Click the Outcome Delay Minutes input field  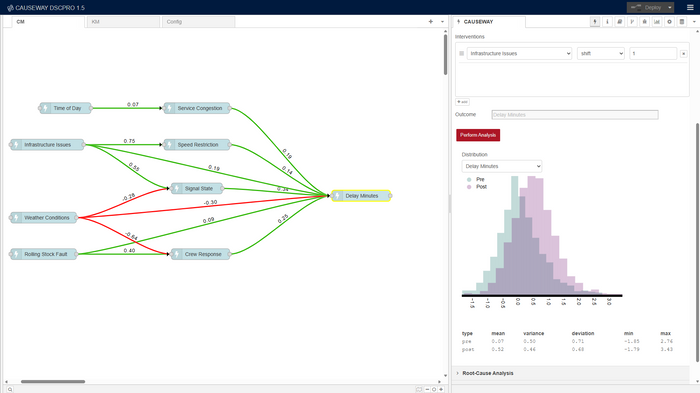tap(575, 115)
